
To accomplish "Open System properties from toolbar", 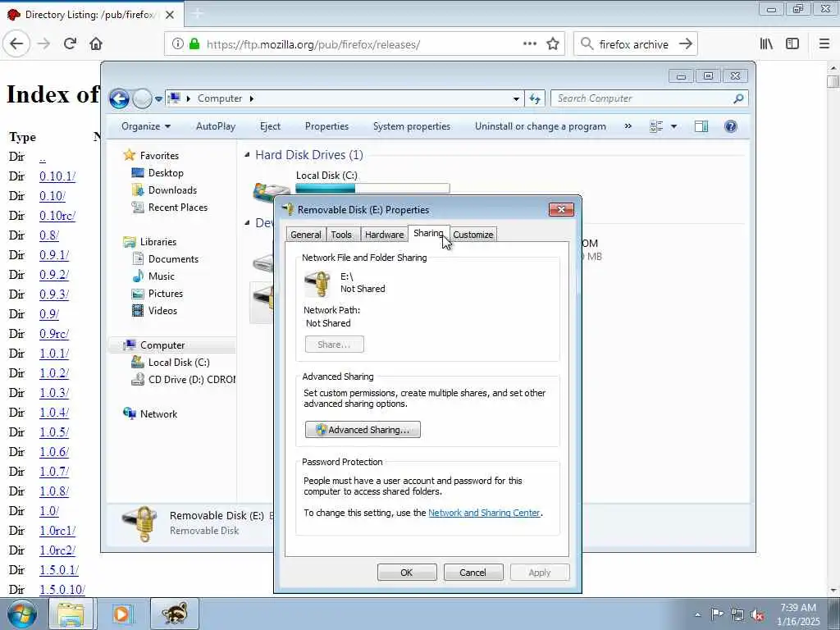I will [x=412, y=126].
